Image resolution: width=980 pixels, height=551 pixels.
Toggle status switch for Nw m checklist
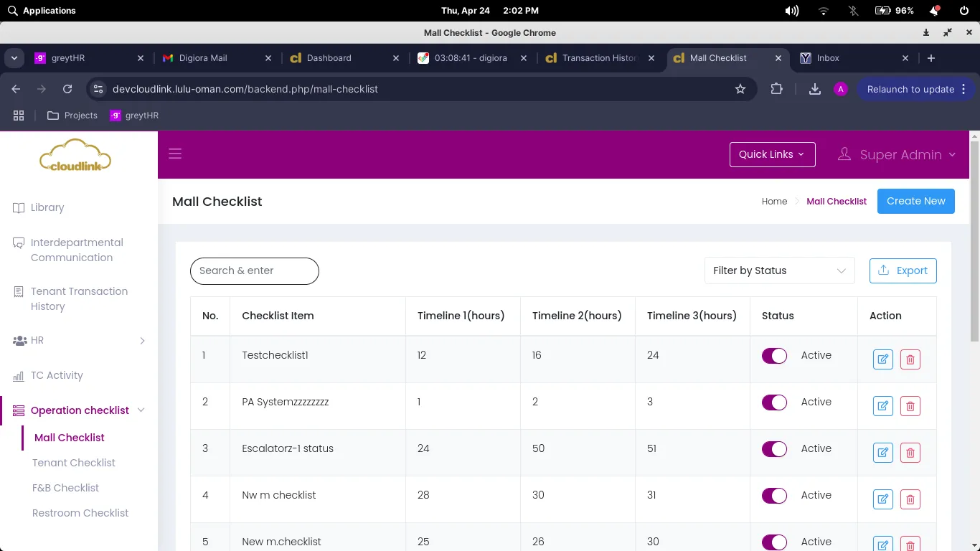click(x=774, y=496)
